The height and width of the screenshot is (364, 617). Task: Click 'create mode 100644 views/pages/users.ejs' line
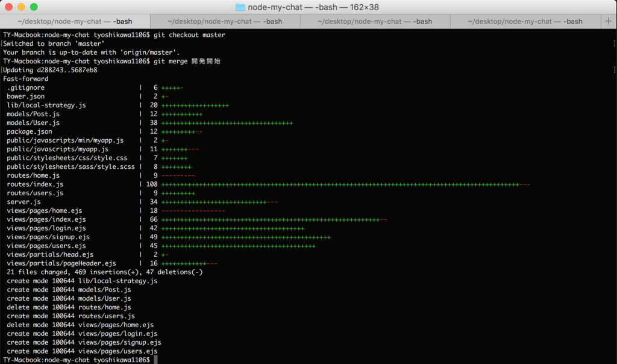(82, 351)
